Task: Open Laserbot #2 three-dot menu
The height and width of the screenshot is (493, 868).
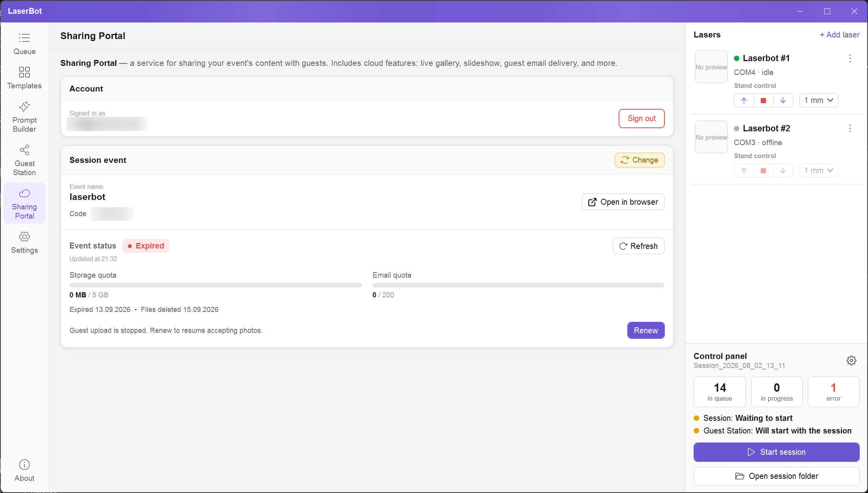Action: [x=850, y=129]
